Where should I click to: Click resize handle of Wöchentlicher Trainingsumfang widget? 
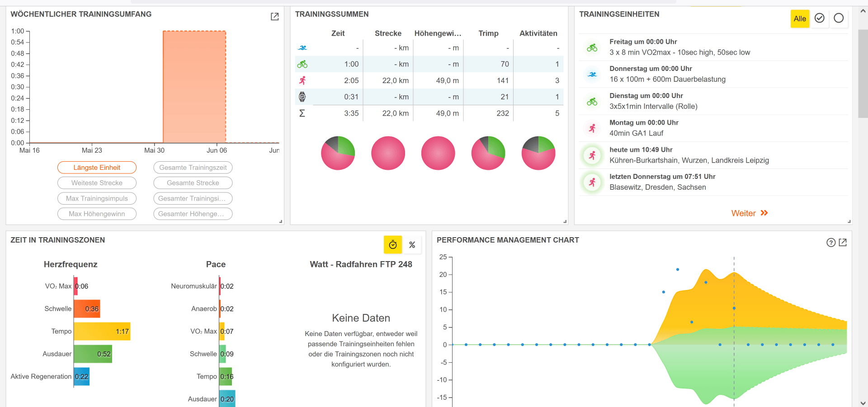(x=281, y=221)
